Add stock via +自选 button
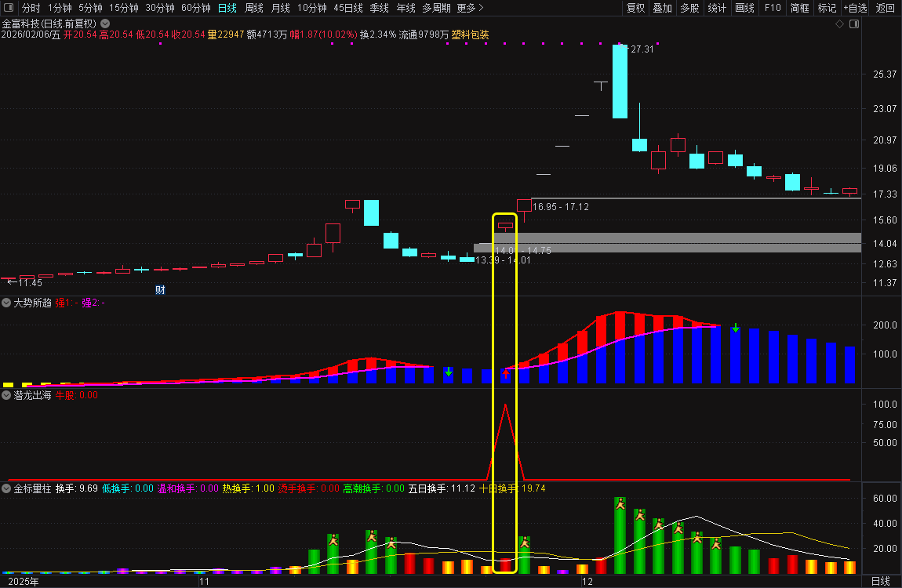This screenshot has height=588, width=902. [x=856, y=8]
